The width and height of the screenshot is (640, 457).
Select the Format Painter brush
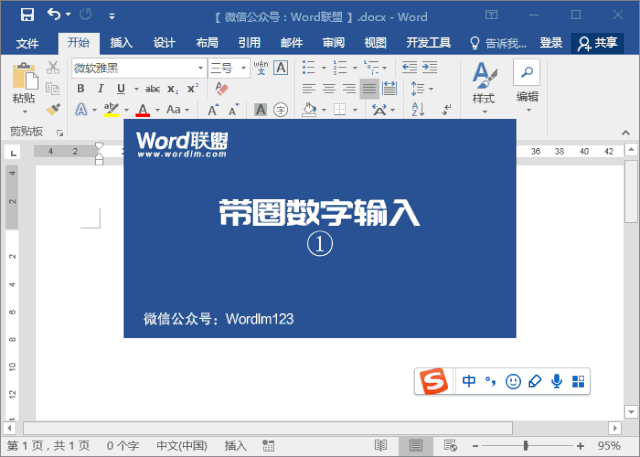[53, 109]
